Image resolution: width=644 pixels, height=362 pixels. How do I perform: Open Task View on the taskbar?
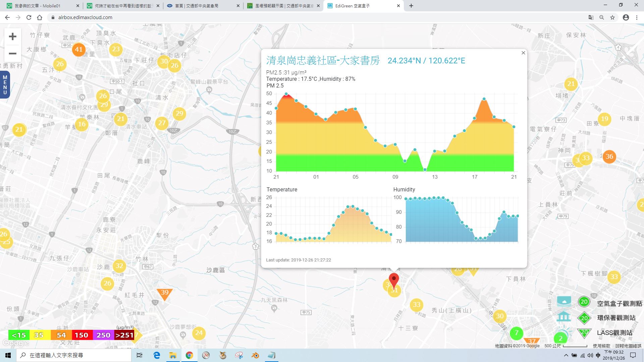[x=140, y=355]
